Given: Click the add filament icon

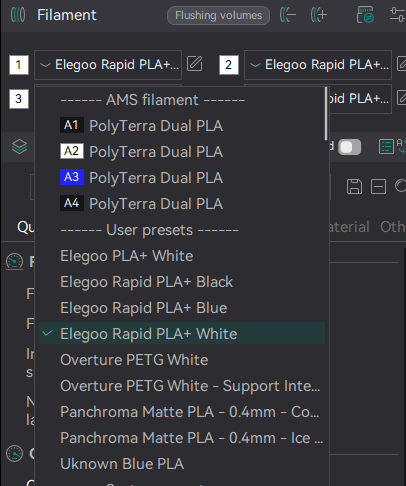Looking at the screenshot, I should tap(319, 15).
